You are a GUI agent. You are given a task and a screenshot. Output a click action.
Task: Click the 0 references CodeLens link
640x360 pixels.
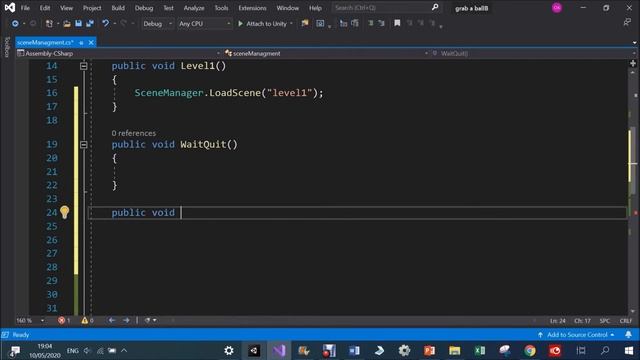point(133,133)
